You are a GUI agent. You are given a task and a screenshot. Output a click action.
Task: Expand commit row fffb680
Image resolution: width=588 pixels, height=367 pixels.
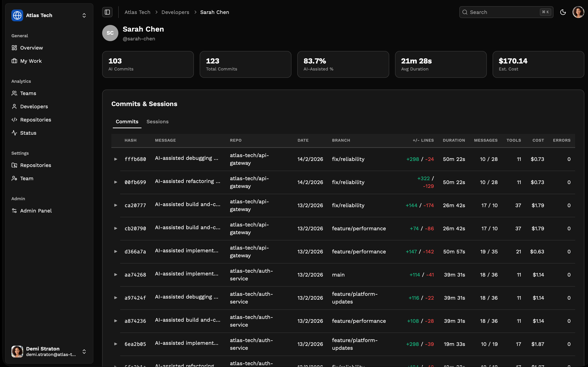click(x=116, y=159)
